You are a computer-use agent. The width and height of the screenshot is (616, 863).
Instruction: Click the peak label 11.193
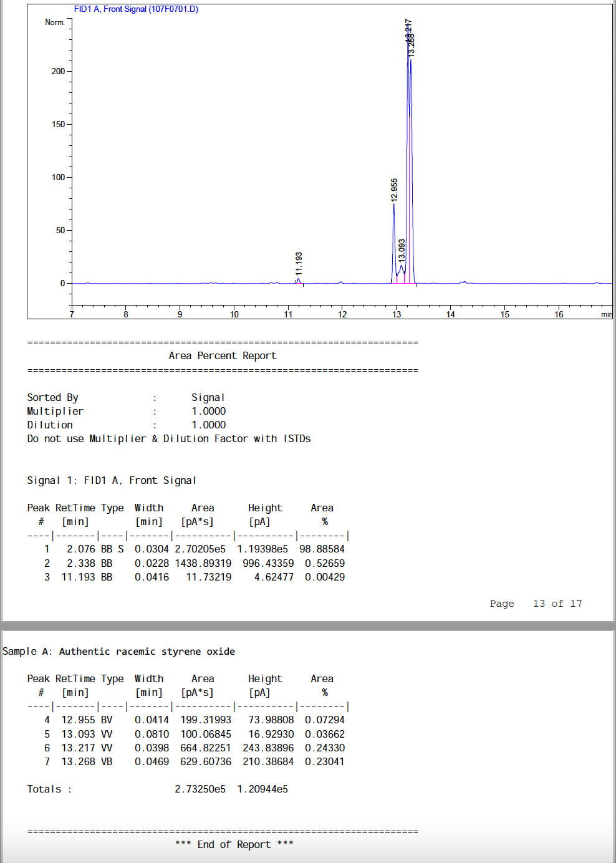tap(300, 265)
